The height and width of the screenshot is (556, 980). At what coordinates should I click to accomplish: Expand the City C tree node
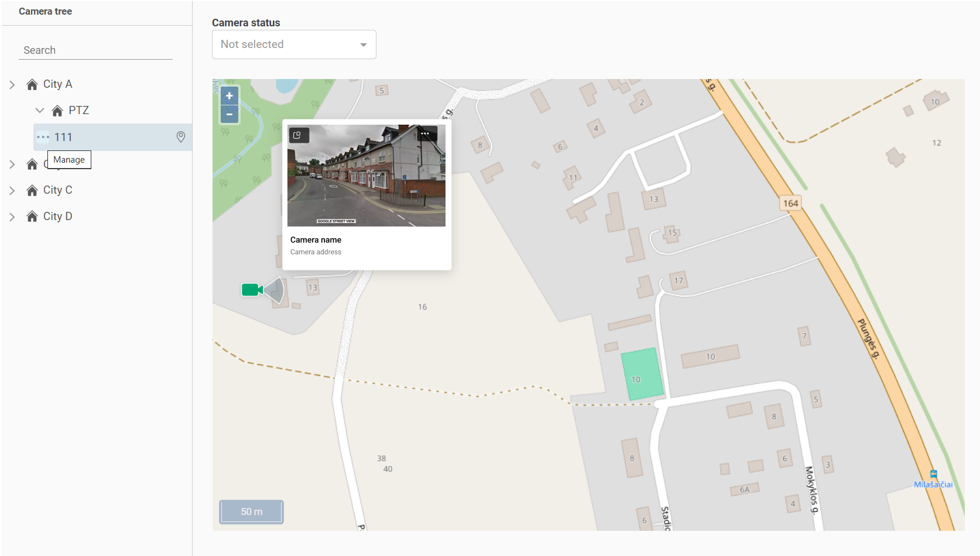[12, 191]
